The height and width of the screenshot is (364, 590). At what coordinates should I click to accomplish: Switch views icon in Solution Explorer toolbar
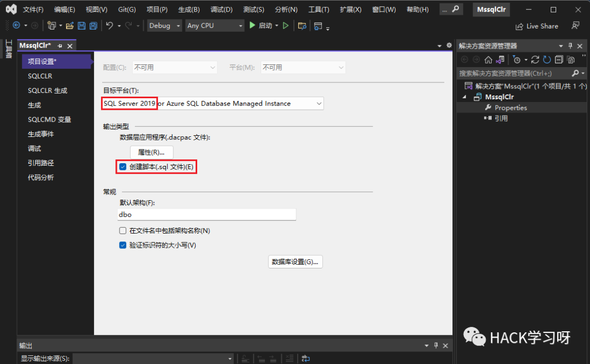click(x=500, y=60)
